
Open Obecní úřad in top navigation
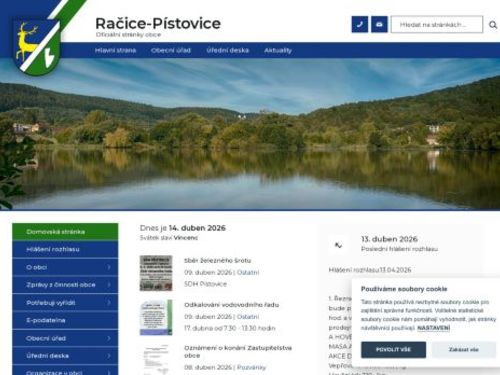(x=171, y=50)
